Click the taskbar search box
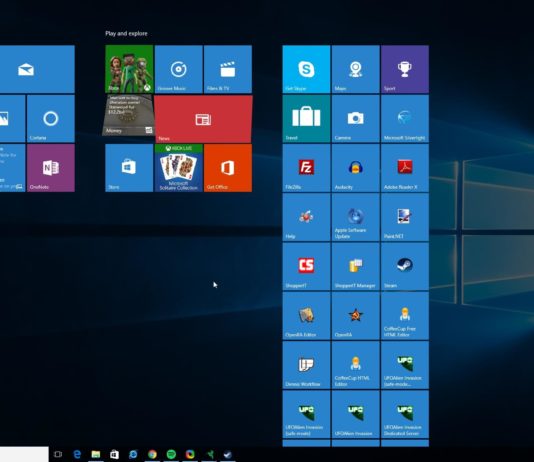The image size is (534, 462). (24, 454)
